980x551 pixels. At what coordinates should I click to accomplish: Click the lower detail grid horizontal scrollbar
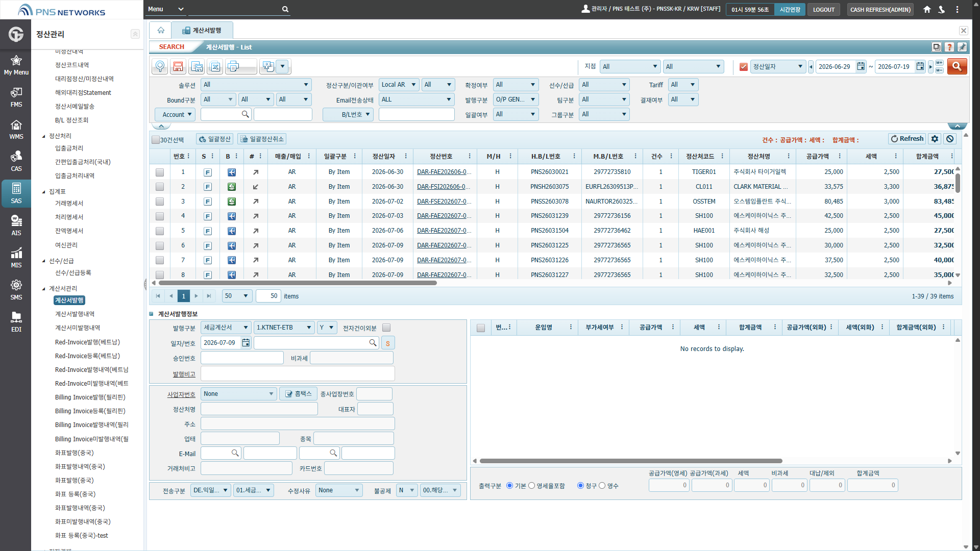[631, 461]
